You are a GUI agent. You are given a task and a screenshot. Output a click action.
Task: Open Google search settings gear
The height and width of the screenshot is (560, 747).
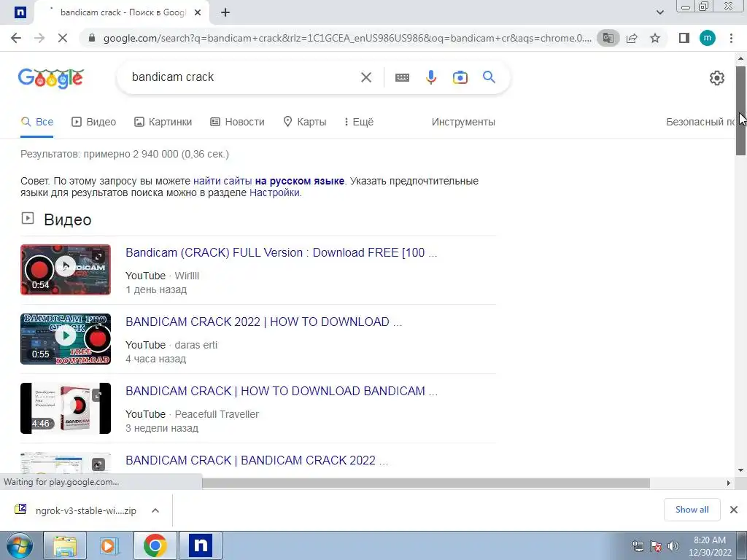click(716, 77)
